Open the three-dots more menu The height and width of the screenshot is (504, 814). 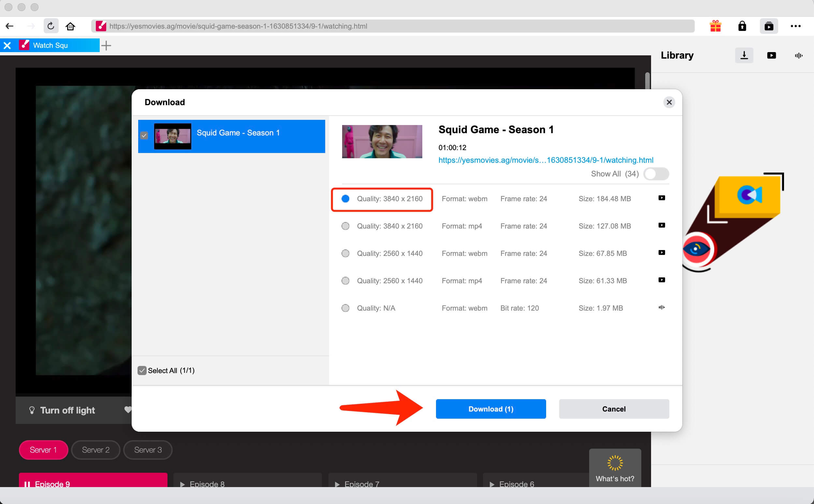[795, 26]
